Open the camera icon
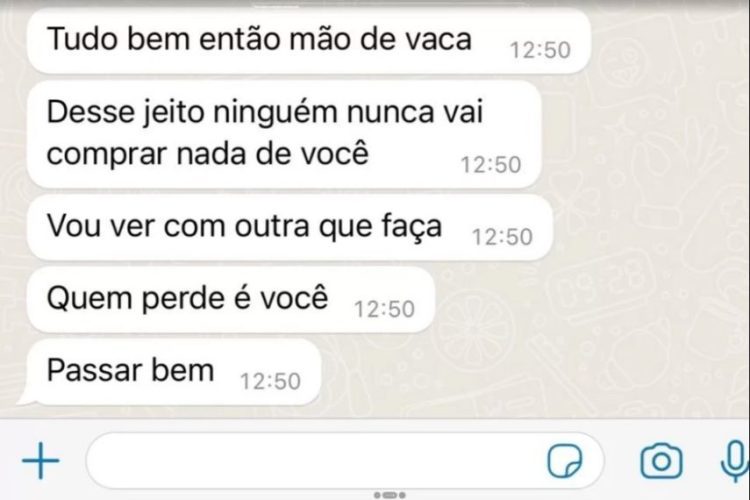 click(x=662, y=461)
